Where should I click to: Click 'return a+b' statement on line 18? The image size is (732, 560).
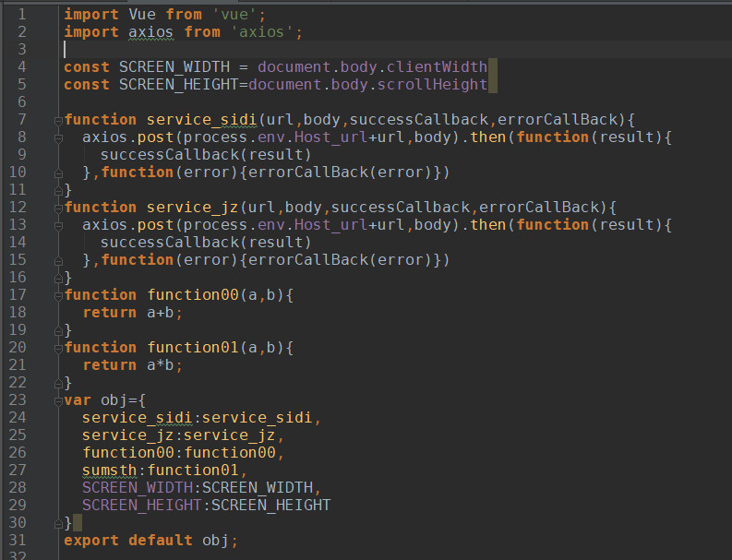[133, 313]
